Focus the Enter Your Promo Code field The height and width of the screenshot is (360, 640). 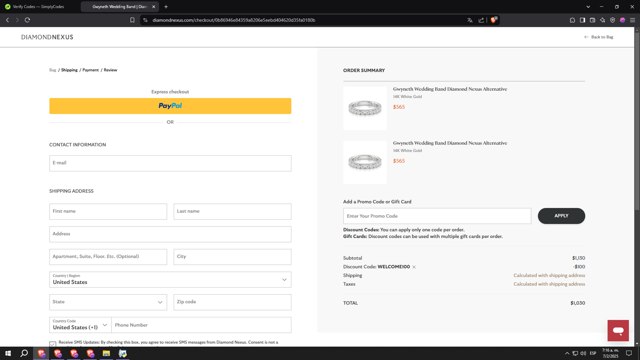[437, 216]
